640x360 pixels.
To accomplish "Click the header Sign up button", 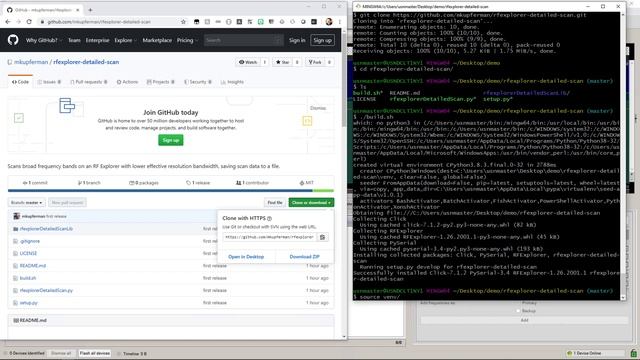I will 322,40.
